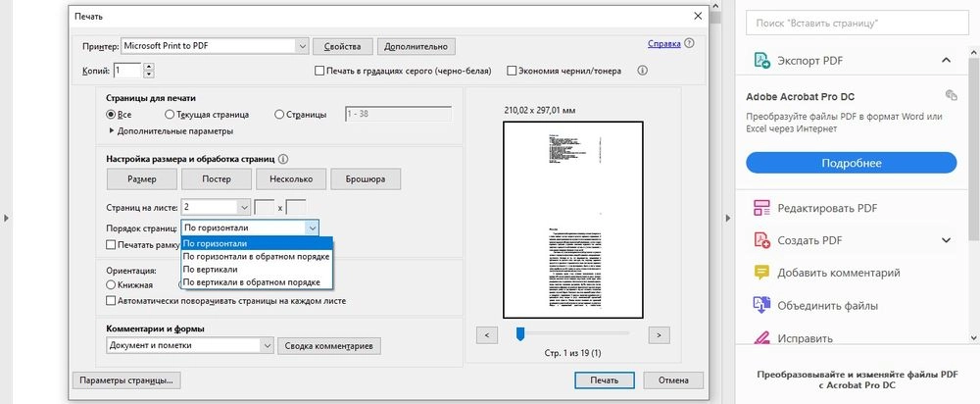Expand the Создать PDF chevron

tap(947, 240)
